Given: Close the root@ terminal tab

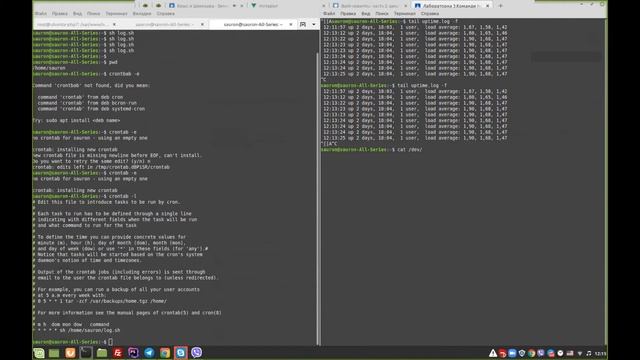Looking at the screenshot, I should click(x=114, y=24).
